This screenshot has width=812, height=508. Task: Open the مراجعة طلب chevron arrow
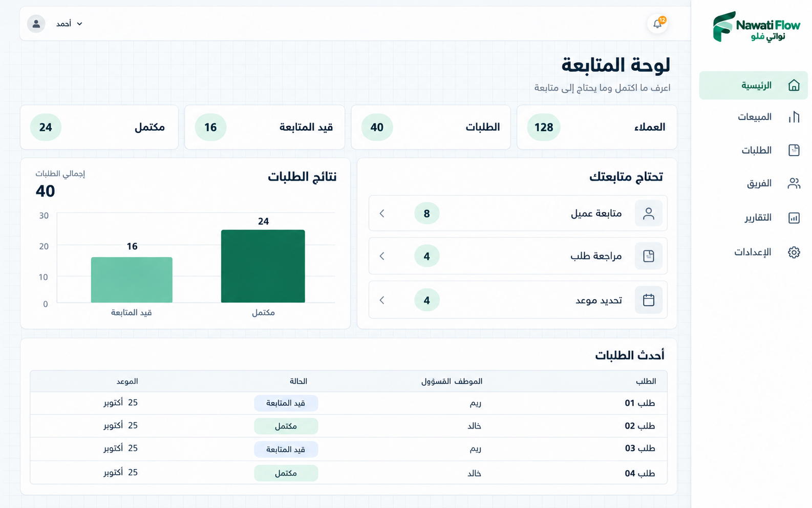(382, 256)
